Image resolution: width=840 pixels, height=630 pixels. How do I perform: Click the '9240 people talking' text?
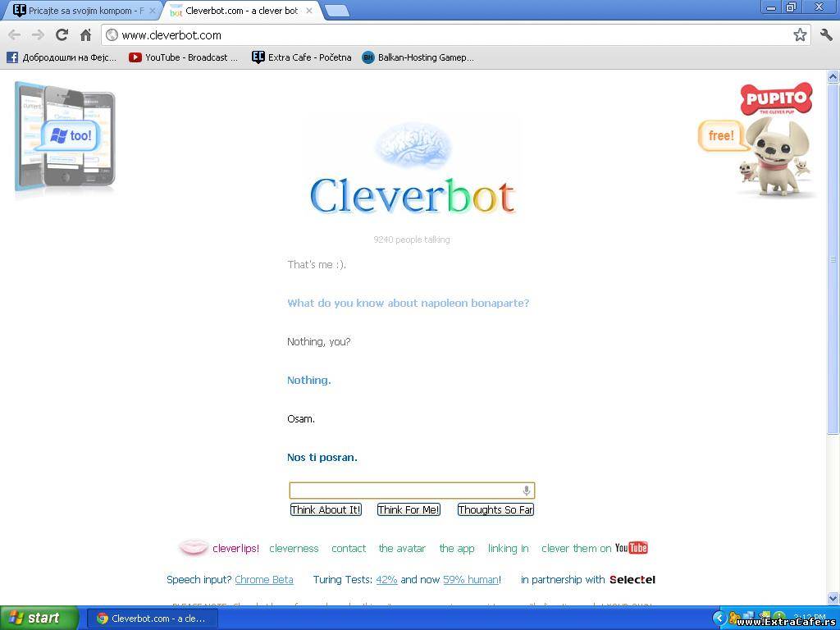tap(412, 240)
